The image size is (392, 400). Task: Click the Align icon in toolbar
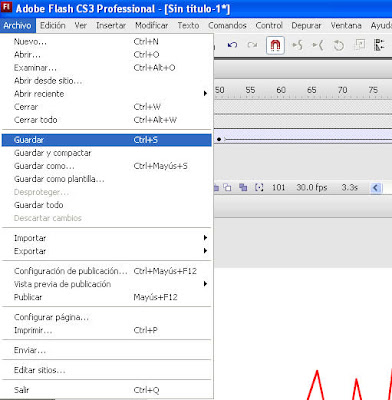coord(380,45)
